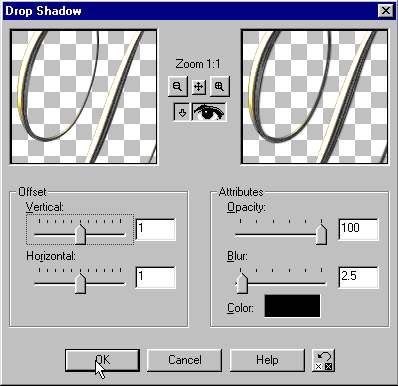Image resolution: width=398 pixels, height=386 pixels.
Task: Click the reset to default icon
Action: [323, 360]
